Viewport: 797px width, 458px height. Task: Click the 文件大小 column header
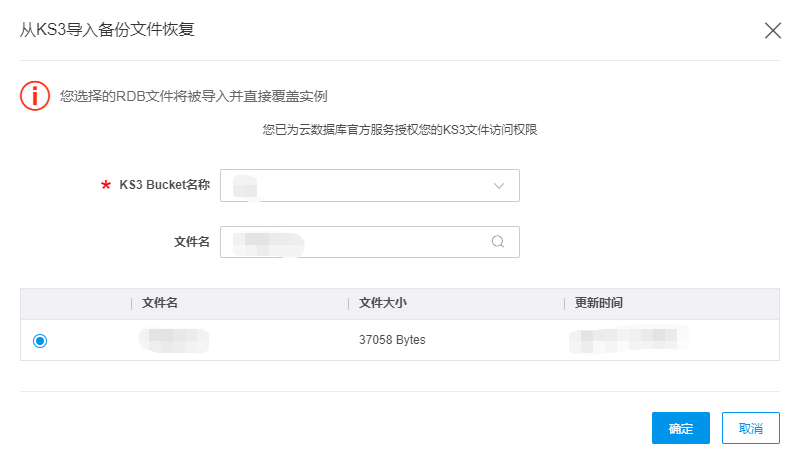(383, 303)
